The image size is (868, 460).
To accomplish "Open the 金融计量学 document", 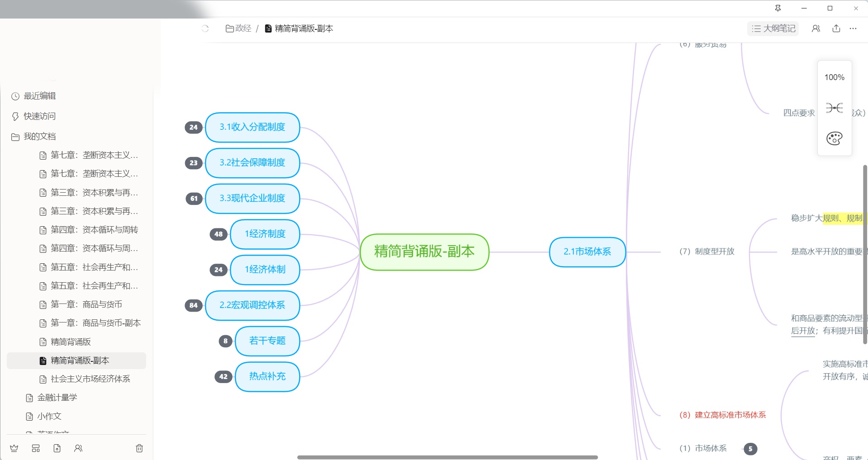I will [57, 398].
